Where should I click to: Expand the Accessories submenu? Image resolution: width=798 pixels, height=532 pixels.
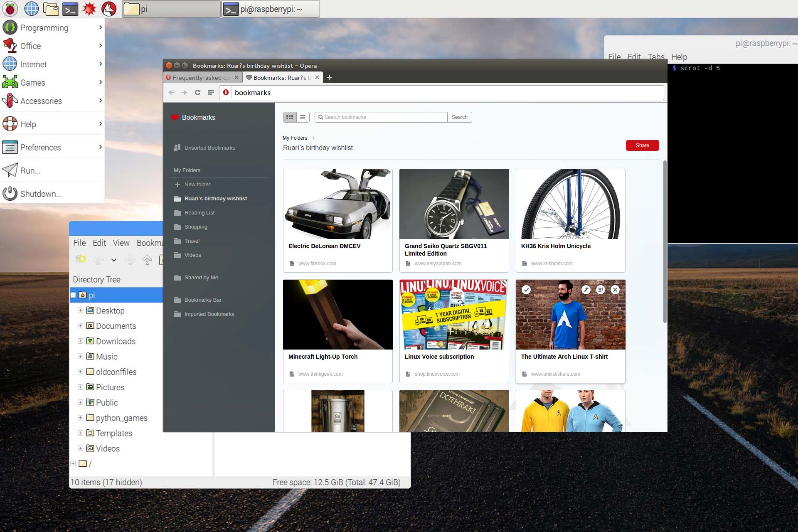52,101
